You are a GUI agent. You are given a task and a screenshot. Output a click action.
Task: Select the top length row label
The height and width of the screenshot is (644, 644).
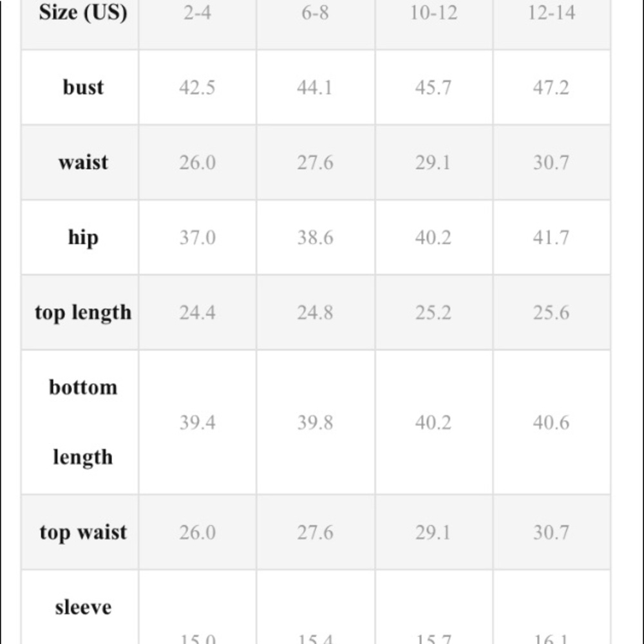(x=83, y=312)
